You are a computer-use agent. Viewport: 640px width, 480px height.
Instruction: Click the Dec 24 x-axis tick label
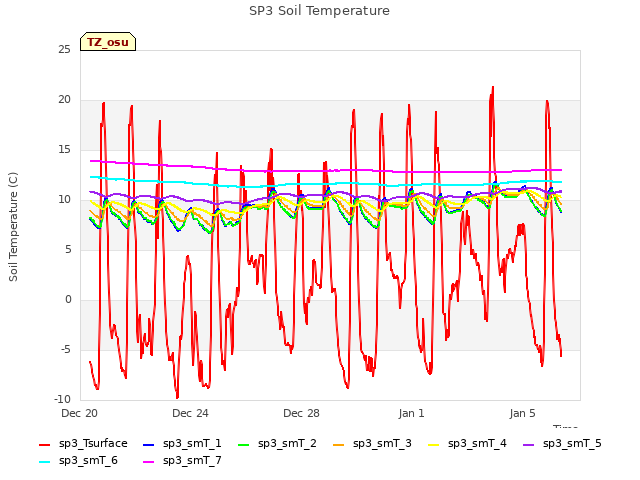(190, 413)
